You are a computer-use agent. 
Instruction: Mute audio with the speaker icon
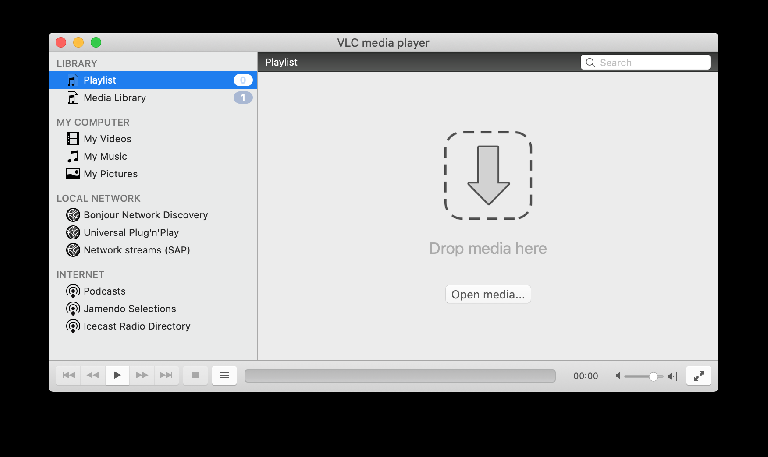[x=618, y=376]
